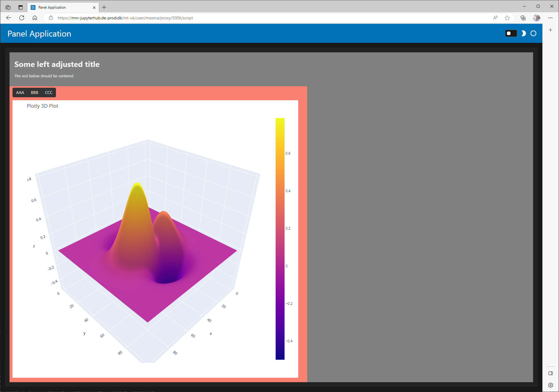559x392 pixels.
Task: Add the page to favorites with the star
Action: [x=508, y=18]
